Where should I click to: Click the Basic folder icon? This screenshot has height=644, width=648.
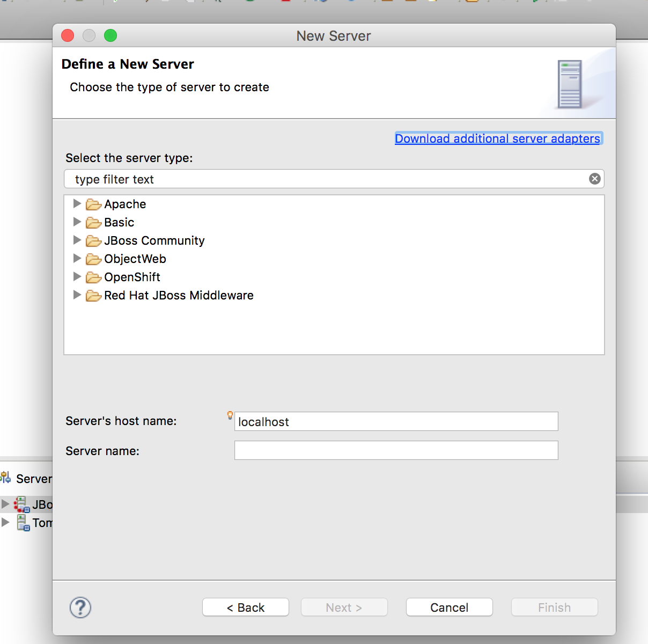tap(93, 223)
